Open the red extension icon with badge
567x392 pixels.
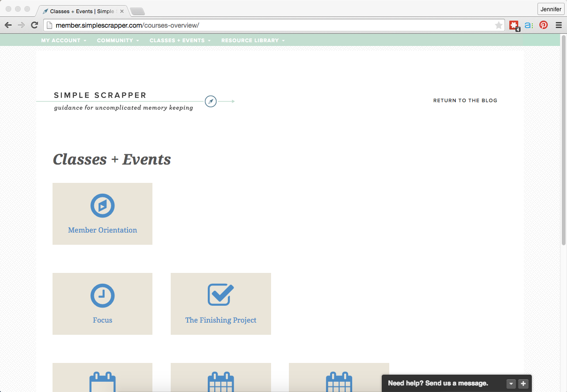(x=514, y=25)
